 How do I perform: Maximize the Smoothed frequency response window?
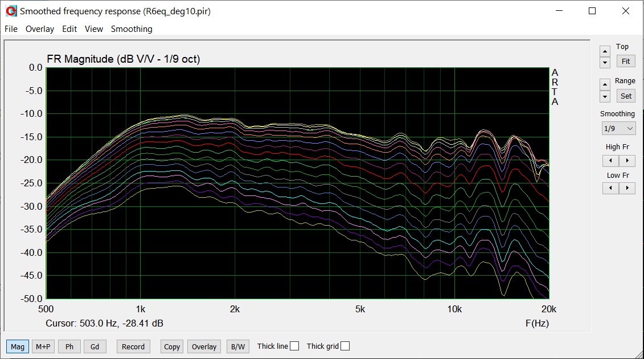[592, 11]
